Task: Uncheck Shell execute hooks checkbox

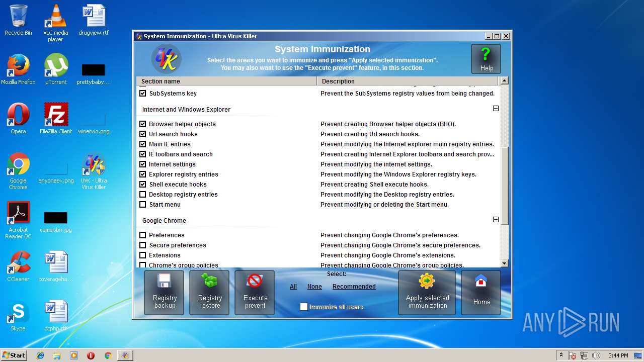Action: [143, 185]
